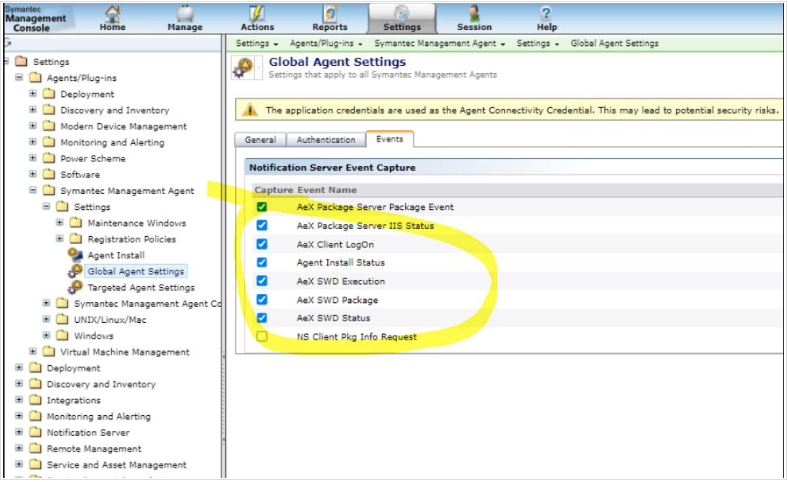Click the Actions lightning icon
788x482 pixels.
point(257,13)
